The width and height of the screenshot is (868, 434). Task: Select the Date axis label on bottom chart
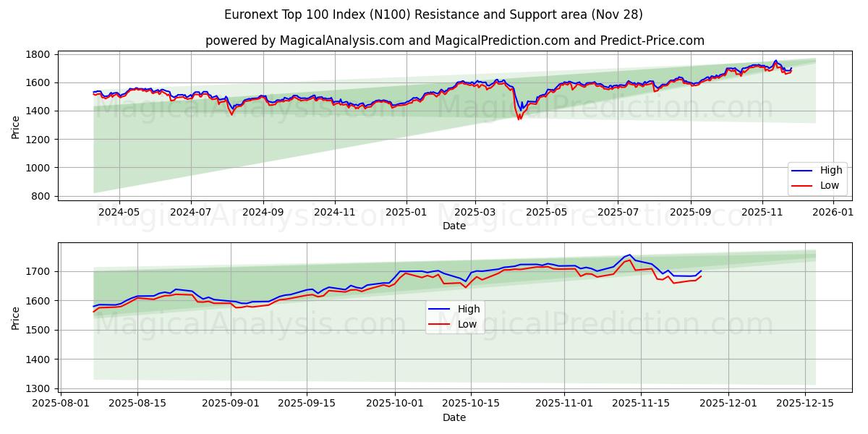[x=454, y=417]
